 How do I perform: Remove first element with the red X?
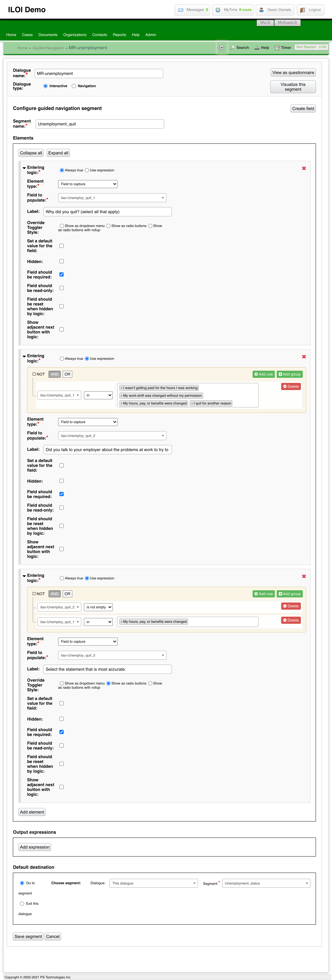click(304, 168)
